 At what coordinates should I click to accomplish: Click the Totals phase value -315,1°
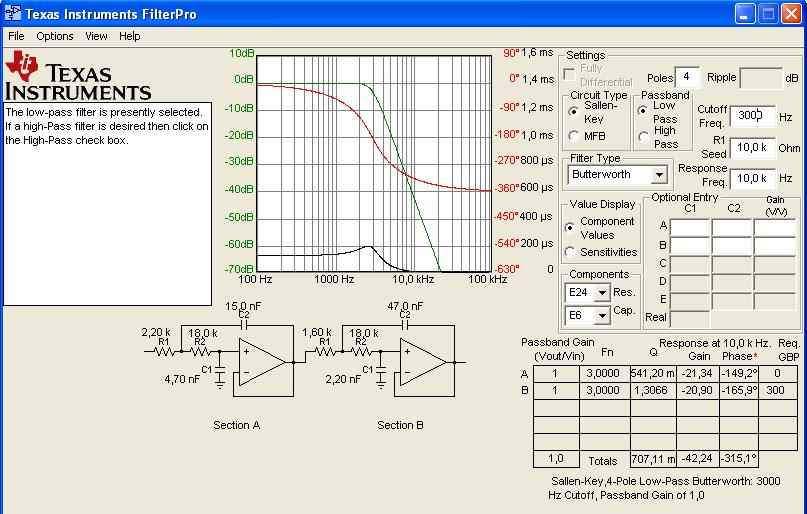[739, 459]
